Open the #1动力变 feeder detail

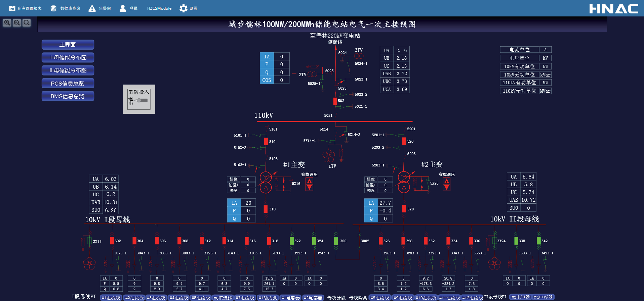click(x=268, y=298)
